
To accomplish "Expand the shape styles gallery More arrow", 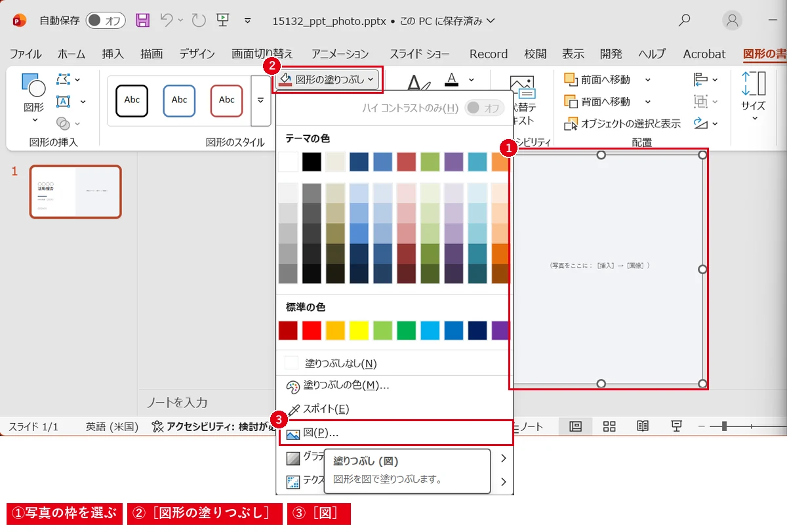I will (x=261, y=100).
